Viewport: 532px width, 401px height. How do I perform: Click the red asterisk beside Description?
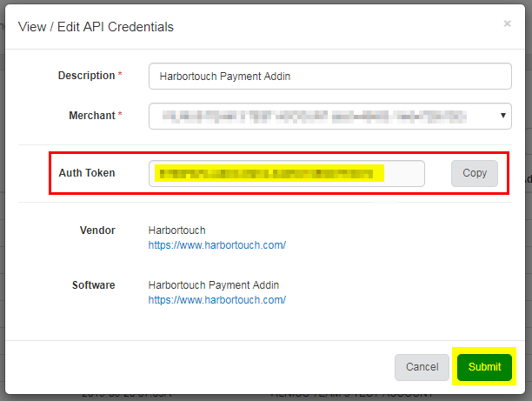pyautogui.click(x=120, y=76)
